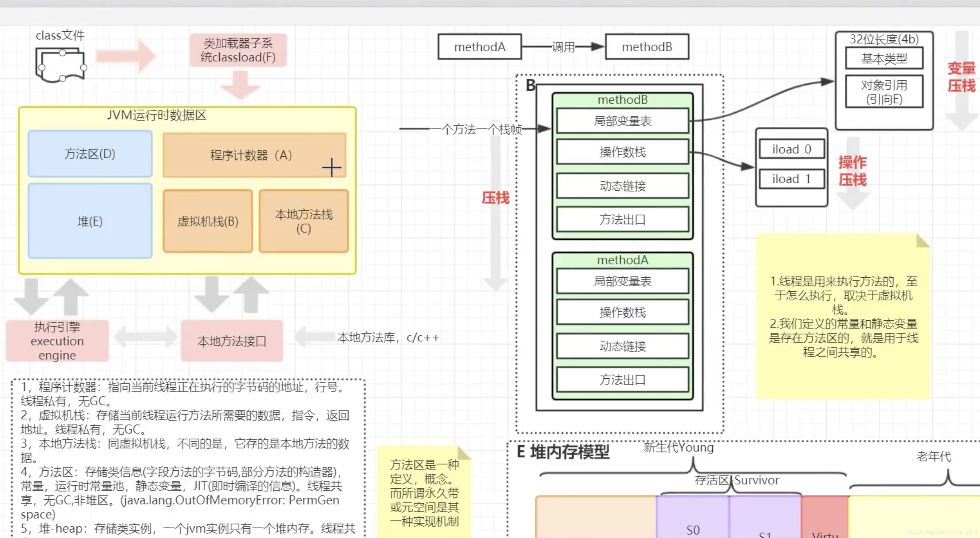Click the methodB box at top

coord(647,47)
